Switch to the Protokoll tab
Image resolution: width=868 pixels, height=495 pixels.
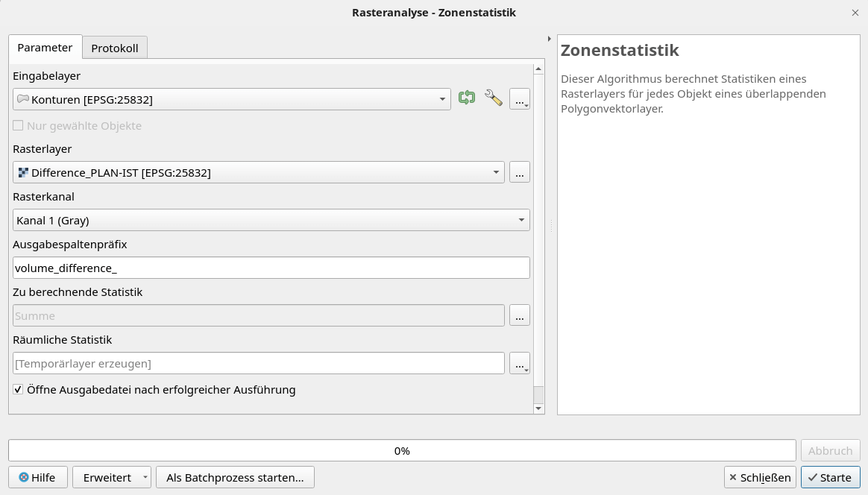point(114,46)
